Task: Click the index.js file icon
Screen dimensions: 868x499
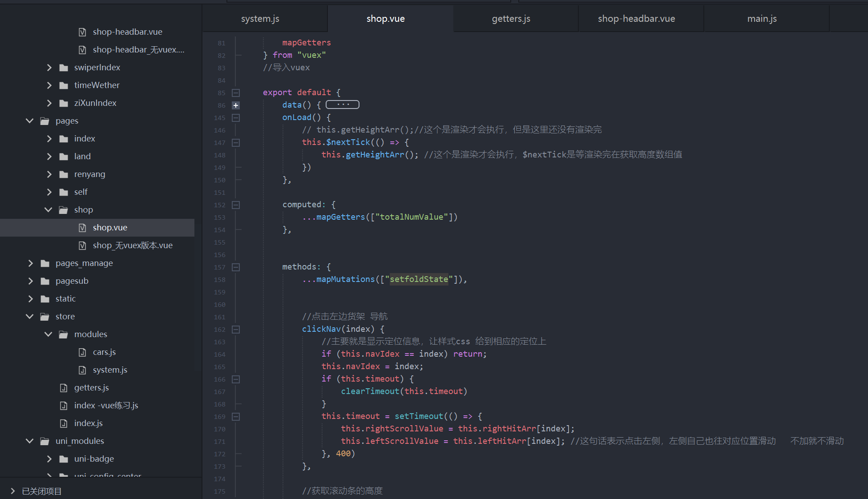Action: [x=64, y=423]
